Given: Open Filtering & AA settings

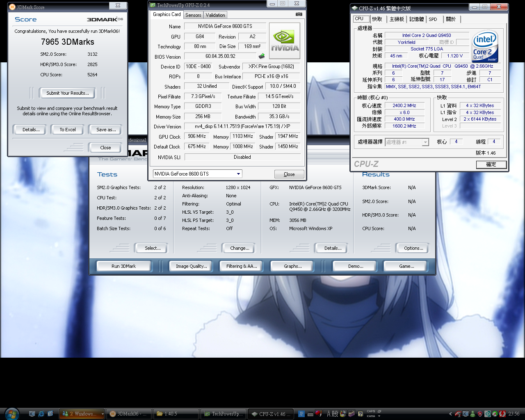Looking at the screenshot, I should coord(242,266).
